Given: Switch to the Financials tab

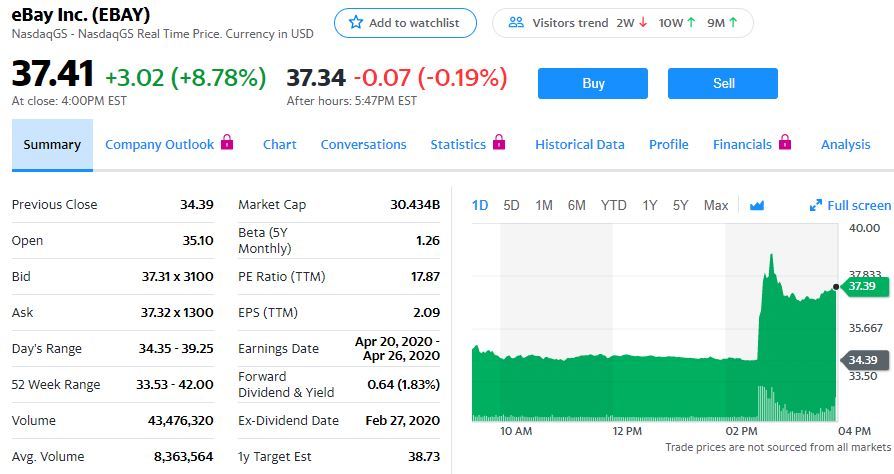Looking at the screenshot, I should pos(742,145).
